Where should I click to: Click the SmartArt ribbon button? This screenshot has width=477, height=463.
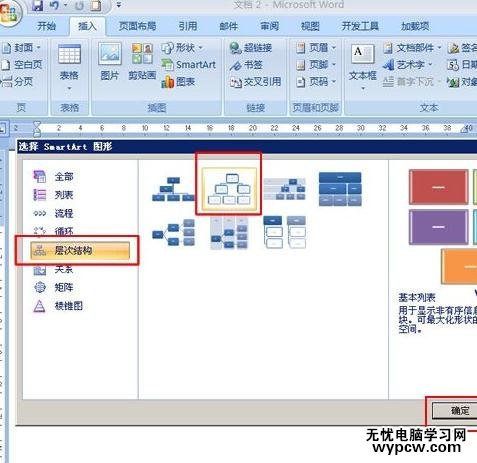point(189,65)
